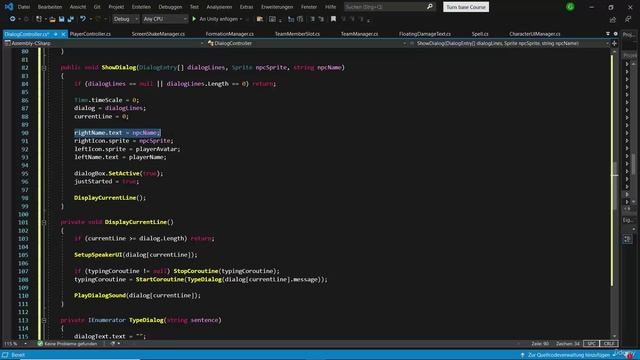Switch to Spell.cs tab

[x=480, y=34]
